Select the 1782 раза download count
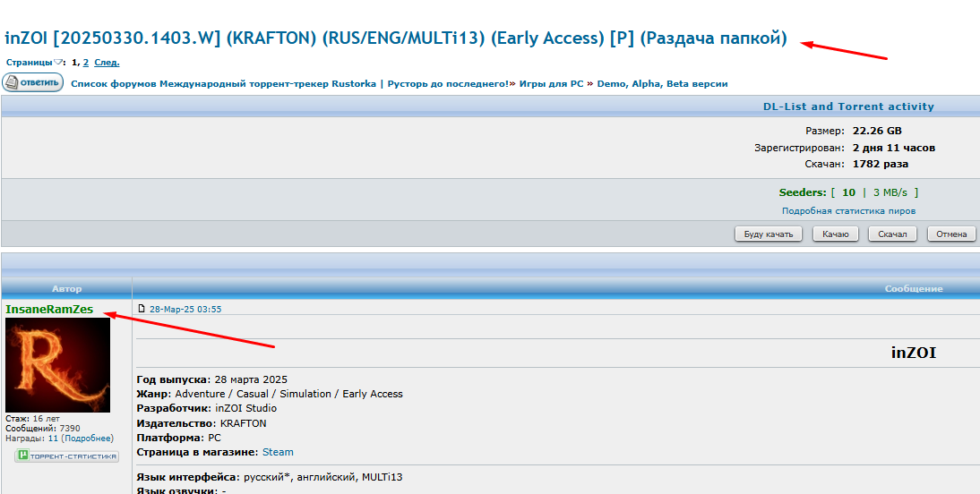Screen dimensions: 980x494 point(880,165)
